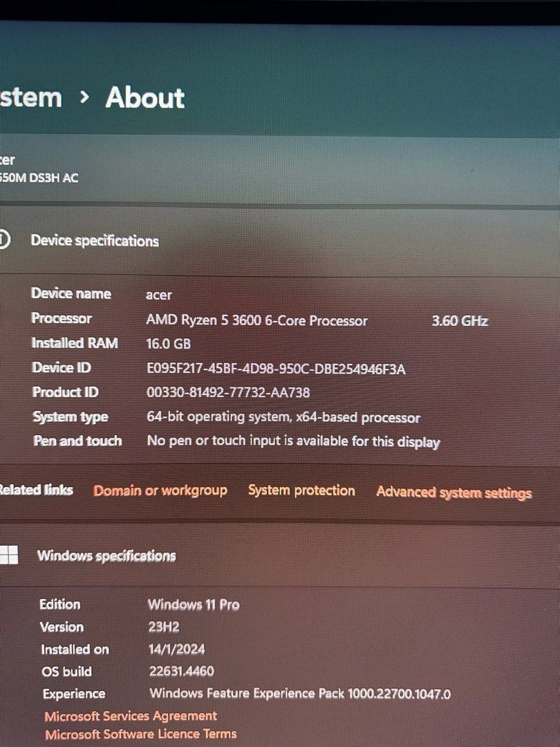Click the Windows 11 Pro edition value

194,605
